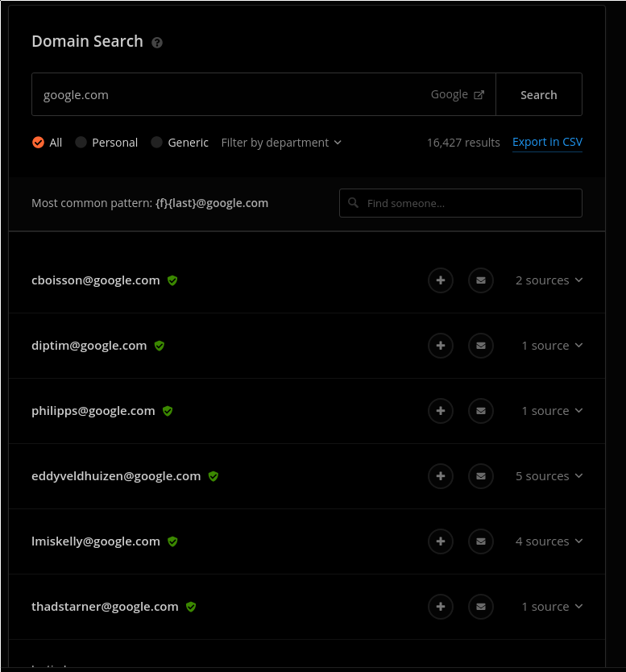Select email lmiskelly@google.com text

coord(96,541)
